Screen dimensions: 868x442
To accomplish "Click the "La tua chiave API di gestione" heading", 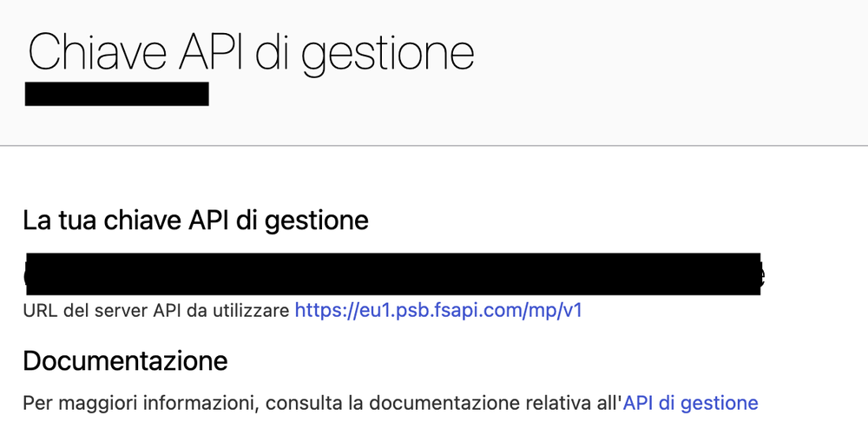I will tap(195, 221).
